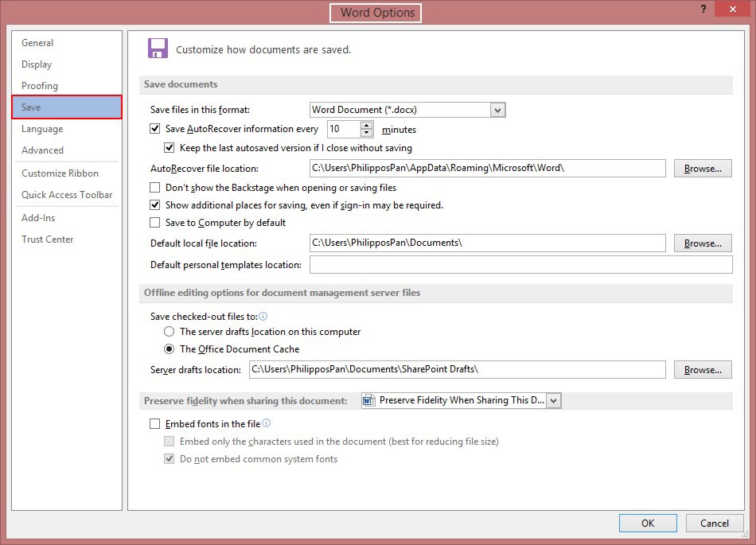The width and height of the screenshot is (756, 545).
Task: Toggle Save AutoRecover information checkbox
Action: coord(154,129)
